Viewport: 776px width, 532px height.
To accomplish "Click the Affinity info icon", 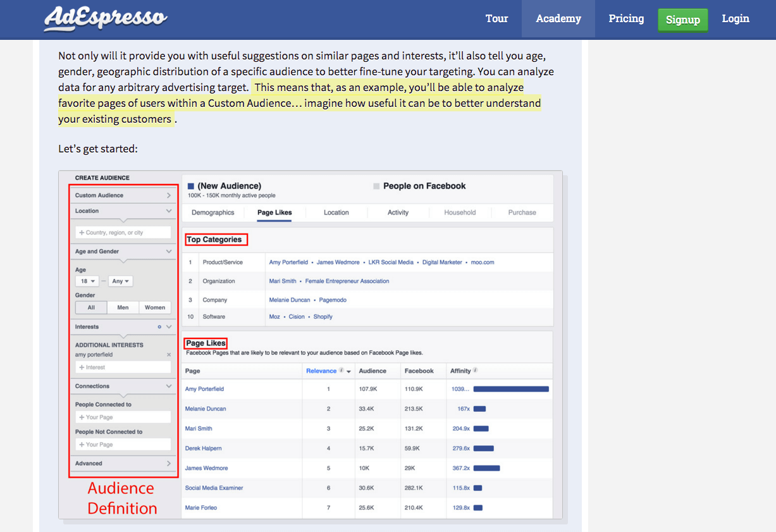I will [x=476, y=371].
